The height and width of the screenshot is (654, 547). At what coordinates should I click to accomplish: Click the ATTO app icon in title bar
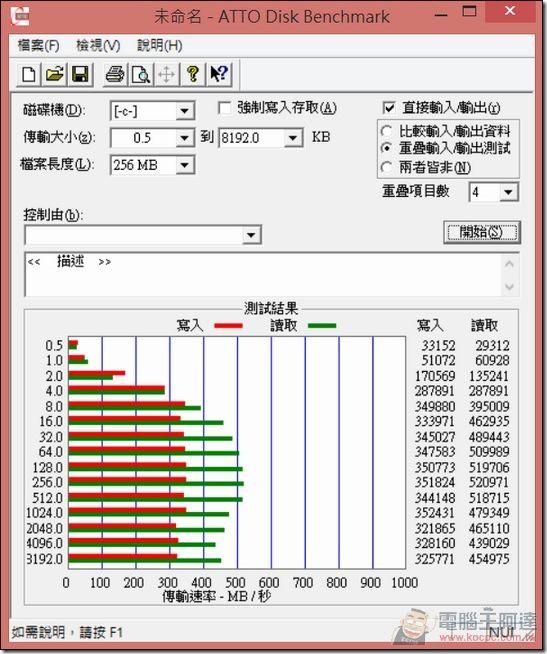20,17
